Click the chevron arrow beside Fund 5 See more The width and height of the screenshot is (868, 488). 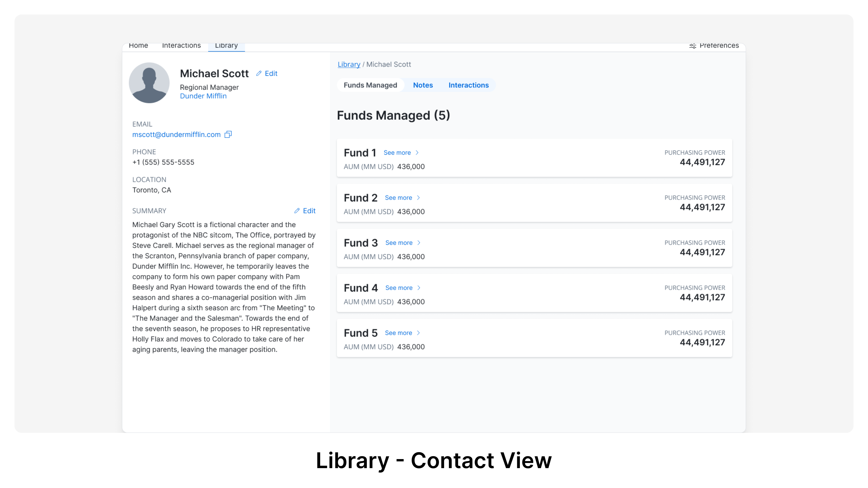point(419,333)
